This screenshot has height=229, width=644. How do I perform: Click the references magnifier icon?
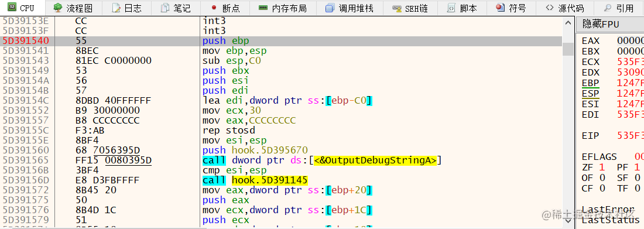608,8
